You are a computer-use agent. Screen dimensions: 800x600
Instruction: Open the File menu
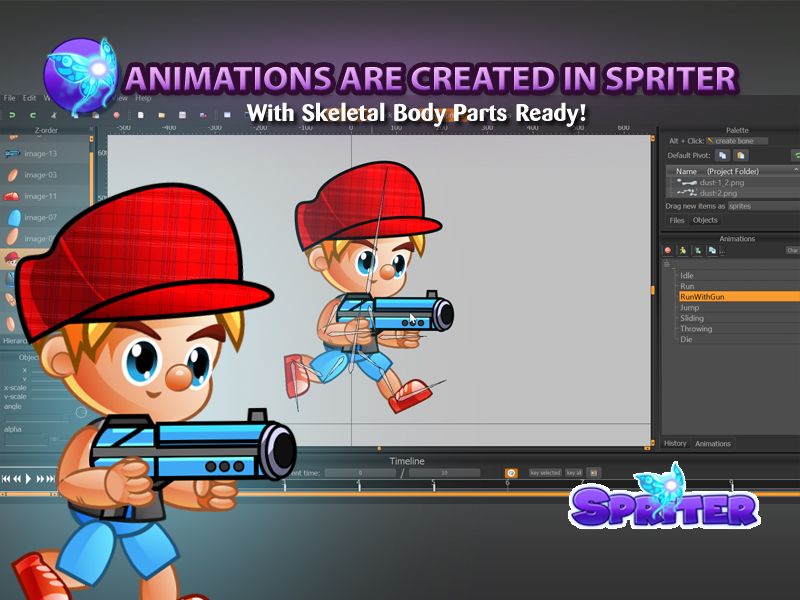pos(10,97)
